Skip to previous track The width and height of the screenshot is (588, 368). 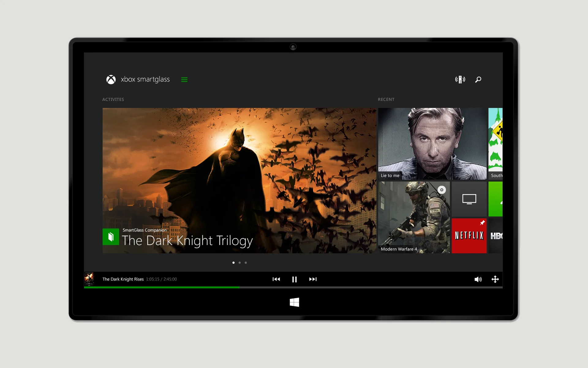click(276, 279)
